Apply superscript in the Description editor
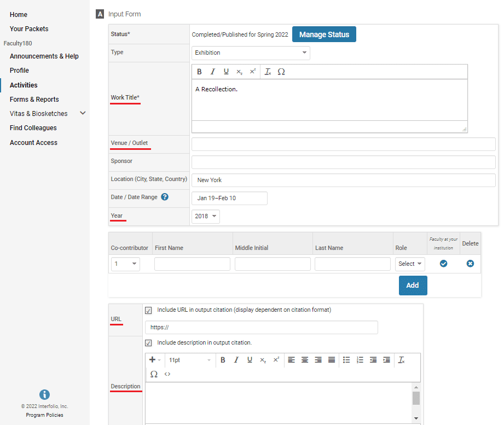 276,360
